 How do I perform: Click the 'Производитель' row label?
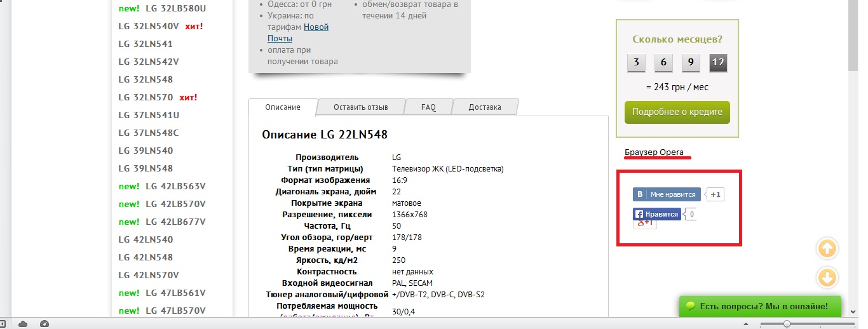pos(327,158)
